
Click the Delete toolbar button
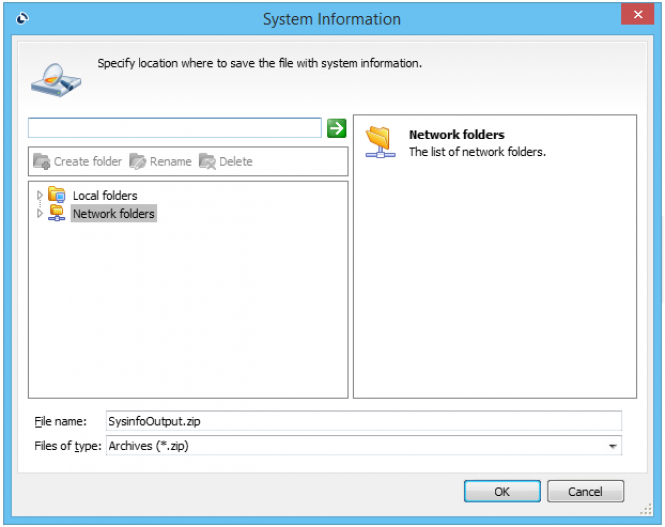pyautogui.click(x=226, y=162)
